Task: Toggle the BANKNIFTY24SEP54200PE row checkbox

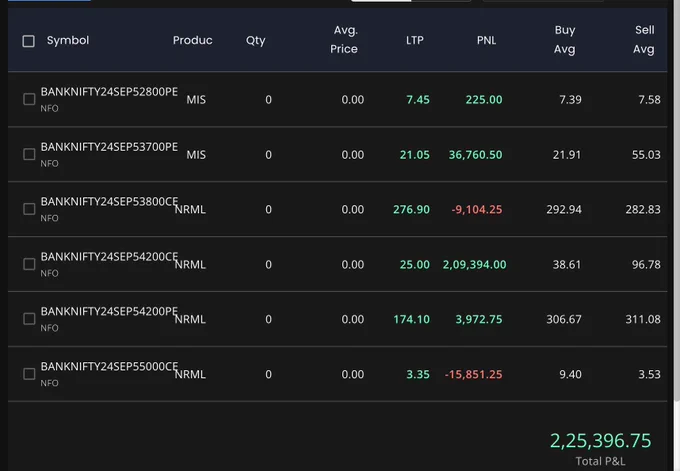Action: [x=29, y=319]
